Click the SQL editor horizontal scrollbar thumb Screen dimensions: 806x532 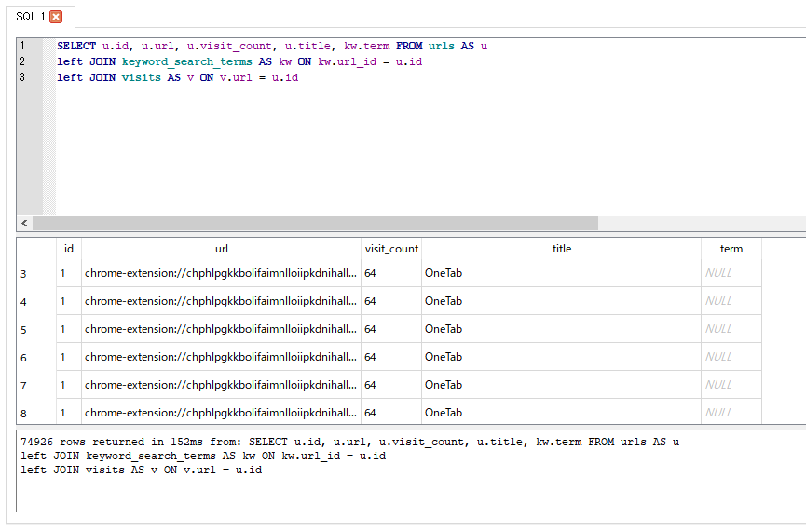315,224
